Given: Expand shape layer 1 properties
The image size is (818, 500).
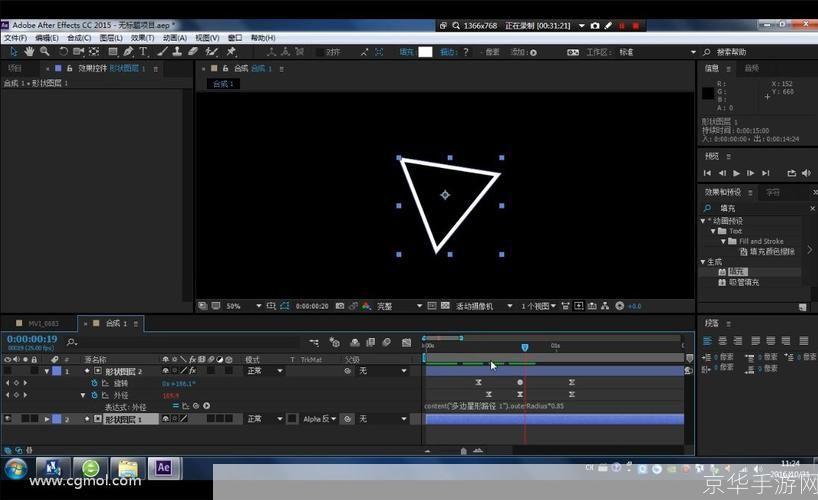Looking at the screenshot, I should (x=47, y=419).
